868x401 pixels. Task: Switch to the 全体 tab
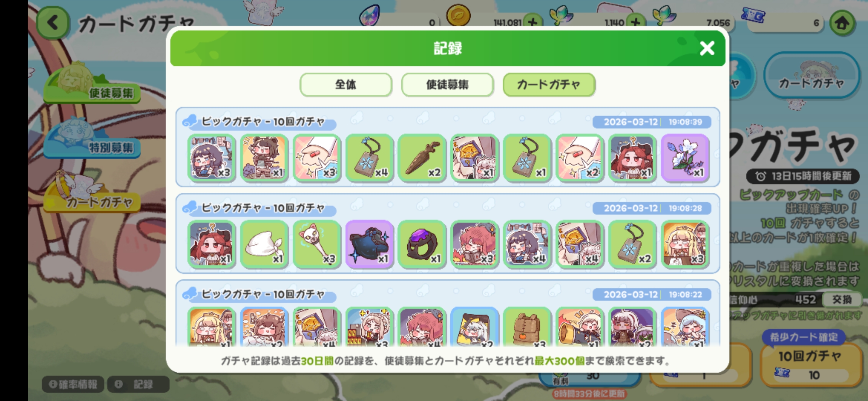(x=346, y=85)
